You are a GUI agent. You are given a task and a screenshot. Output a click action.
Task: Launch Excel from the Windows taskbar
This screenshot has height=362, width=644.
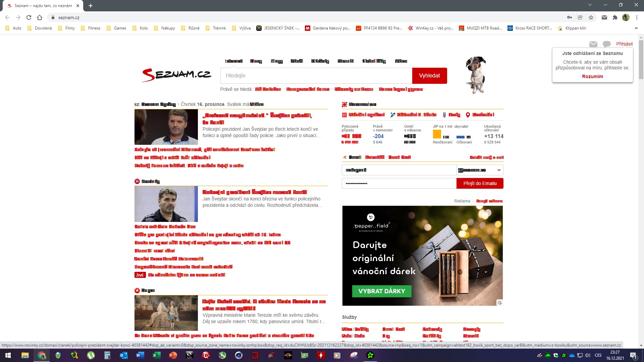pos(156,355)
